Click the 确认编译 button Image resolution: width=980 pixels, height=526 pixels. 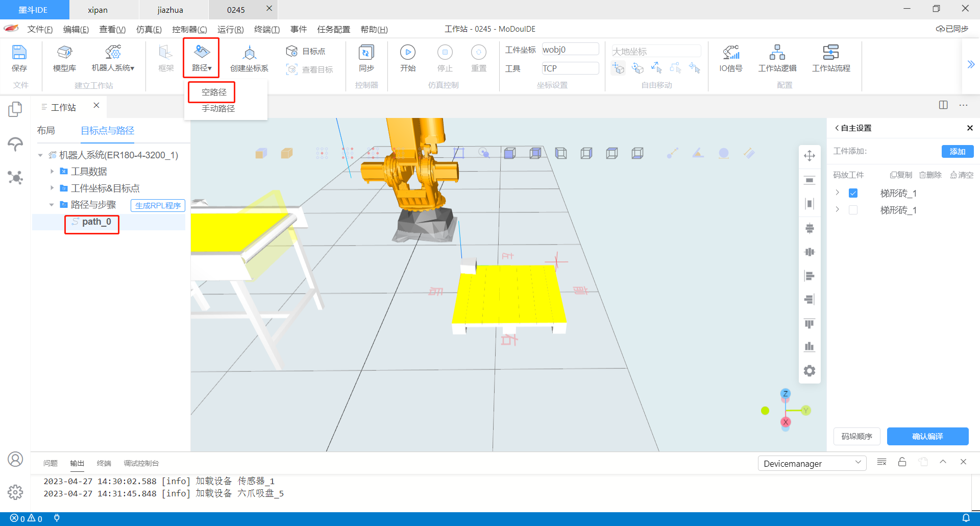click(x=927, y=436)
